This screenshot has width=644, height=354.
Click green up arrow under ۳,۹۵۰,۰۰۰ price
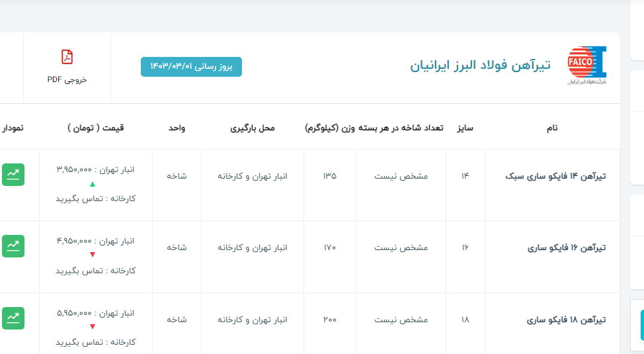click(x=93, y=184)
